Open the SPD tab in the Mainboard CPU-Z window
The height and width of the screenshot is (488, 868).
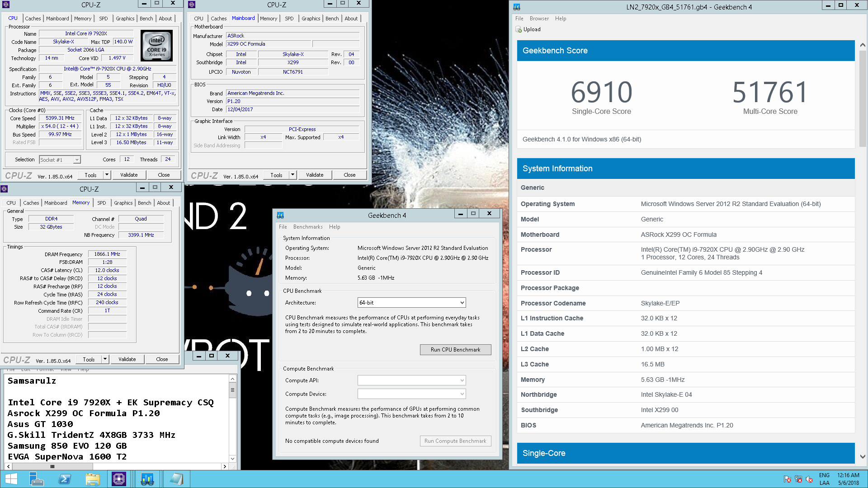coord(289,19)
